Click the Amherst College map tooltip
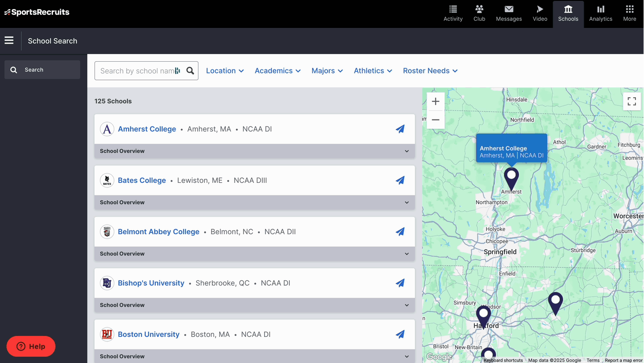Image resolution: width=644 pixels, height=363 pixels. pyautogui.click(x=512, y=148)
